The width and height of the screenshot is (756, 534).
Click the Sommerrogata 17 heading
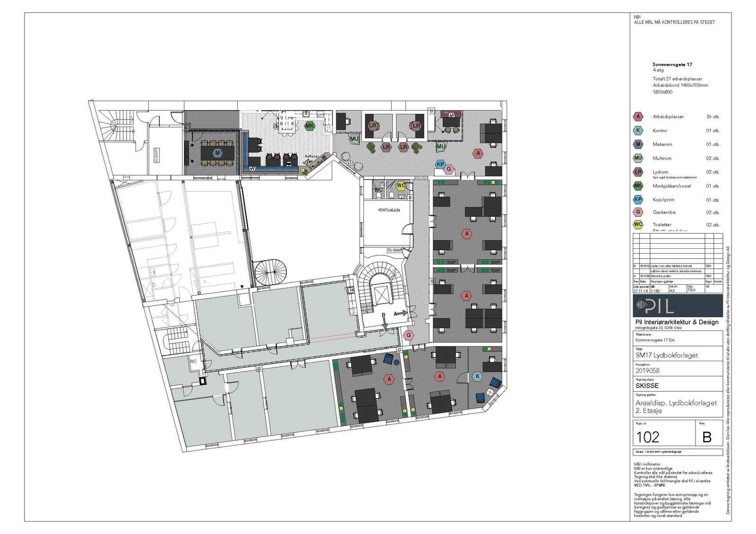(x=672, y=64)
